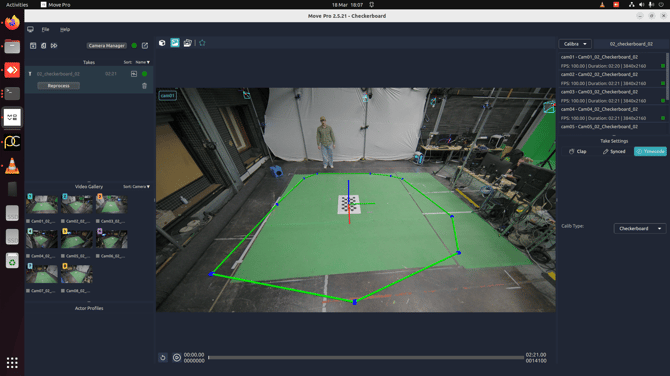Image resolution: width=670 pixels, height=376 pixels.
Task: Select cam04 - Cam04_02_Checkerboard_02 entry
Action: 612,114
